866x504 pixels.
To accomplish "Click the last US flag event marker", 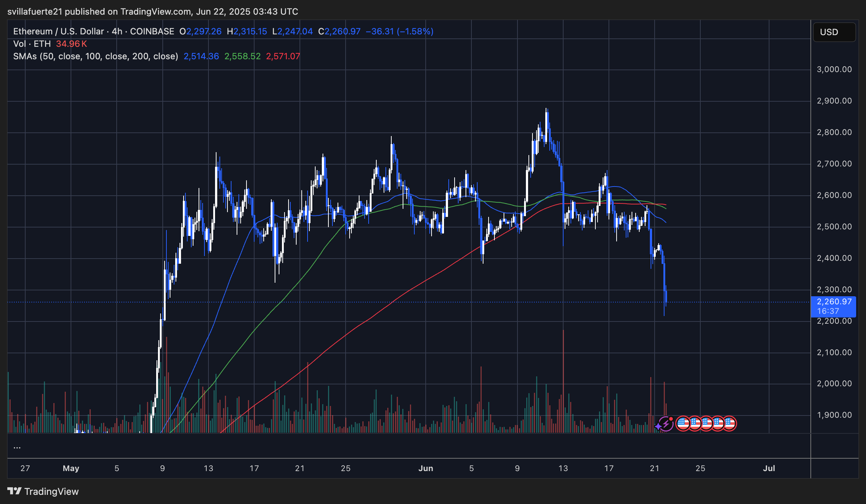I will coord(730,424).
